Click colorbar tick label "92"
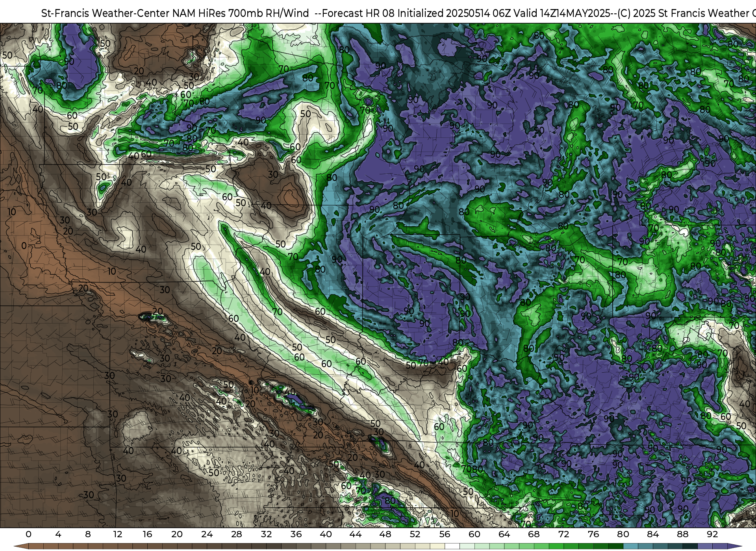The height and width of the screenshot is (551, 756). 712,534
